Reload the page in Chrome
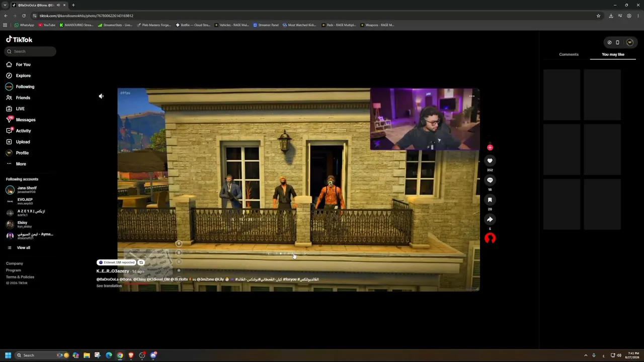Image resolution: width=644 pixels, height=362 pixels. [24, 16]
